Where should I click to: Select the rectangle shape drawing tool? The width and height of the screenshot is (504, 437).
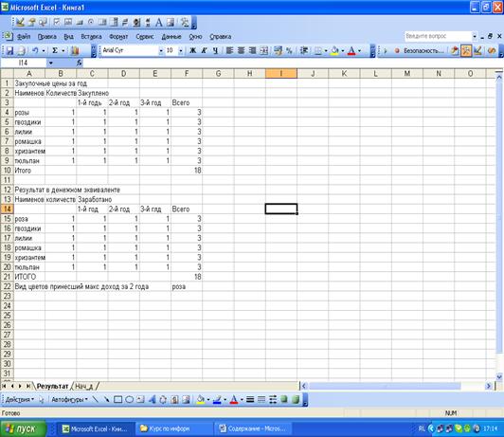tap(118, 400)
